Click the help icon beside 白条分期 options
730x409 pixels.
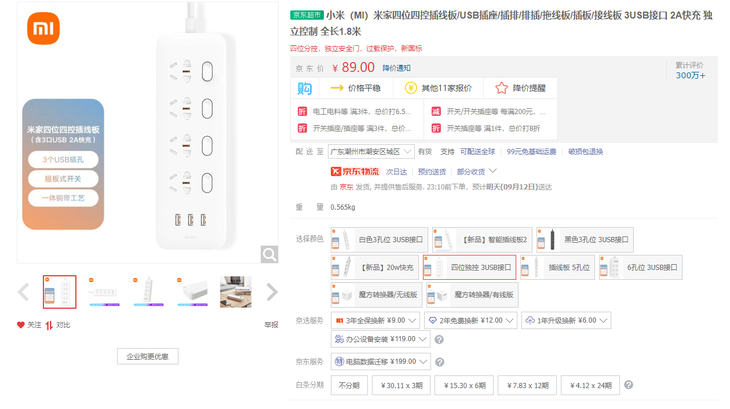pyautogui.click(x=629, y=385)
